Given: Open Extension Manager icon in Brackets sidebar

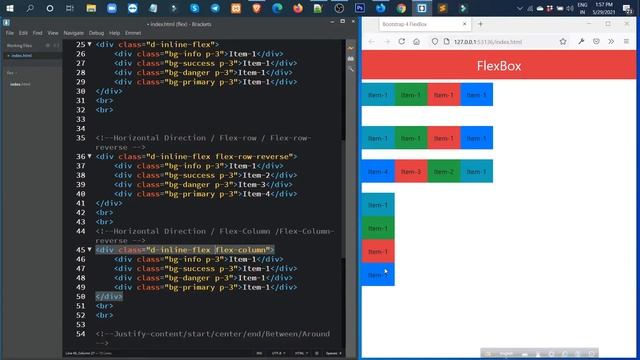Looking at the screenshot, I should tap(351, 59).
